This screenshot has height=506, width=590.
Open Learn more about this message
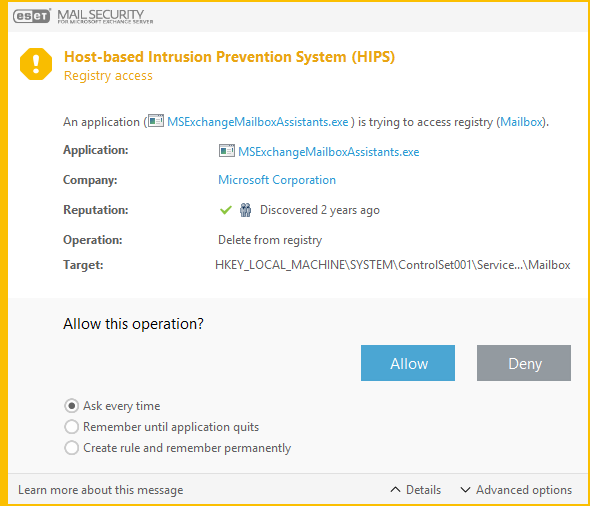101,490
